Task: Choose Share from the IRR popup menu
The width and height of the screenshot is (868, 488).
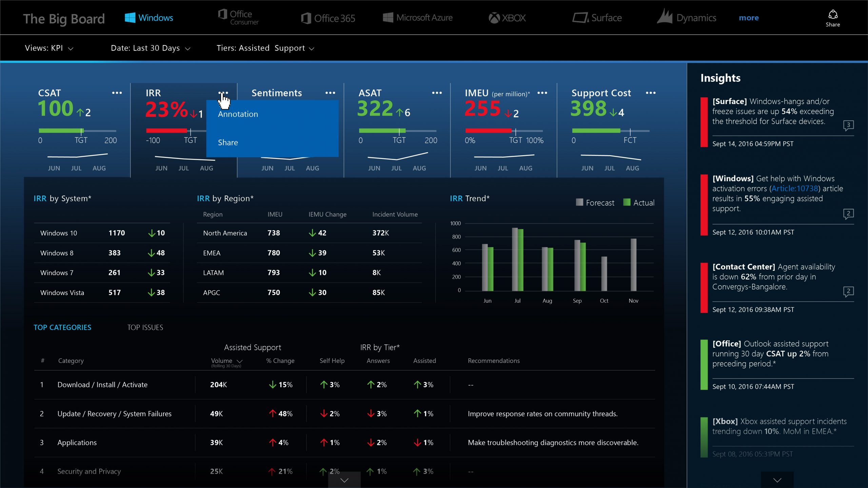Action: click(228, 143)
